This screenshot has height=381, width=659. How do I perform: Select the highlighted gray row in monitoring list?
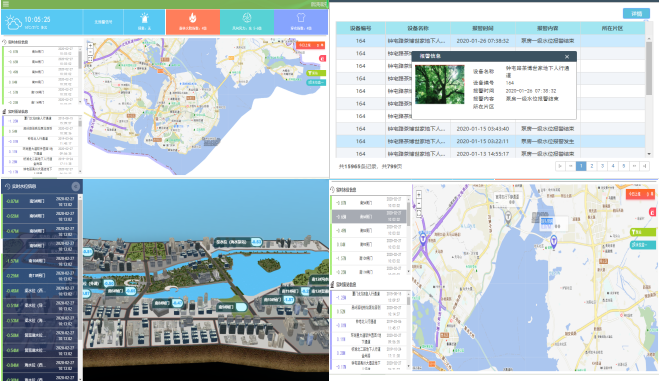coord(369,216)
